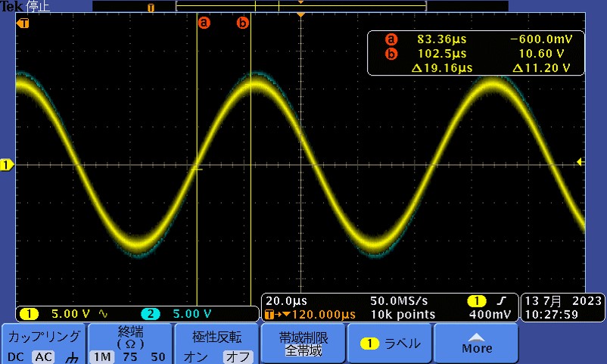Click the rising edge trigger slope icon
The image size is (607, 364).
point(501,300)
